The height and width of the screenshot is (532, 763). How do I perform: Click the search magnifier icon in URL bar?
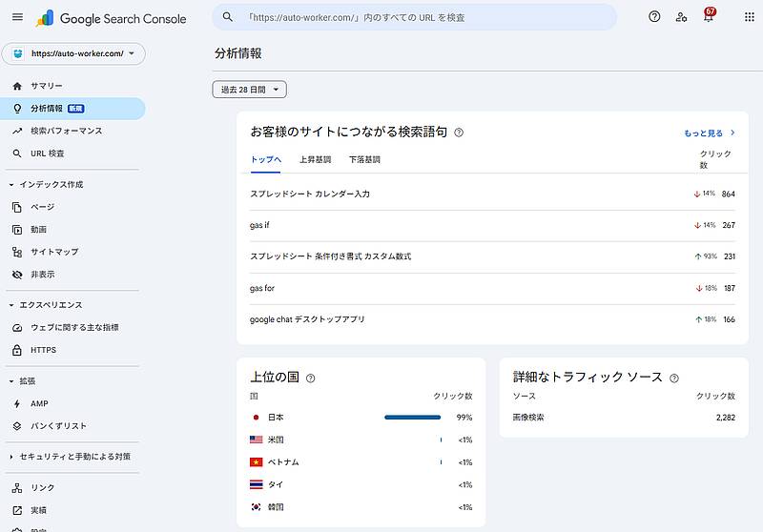point(227,17)
